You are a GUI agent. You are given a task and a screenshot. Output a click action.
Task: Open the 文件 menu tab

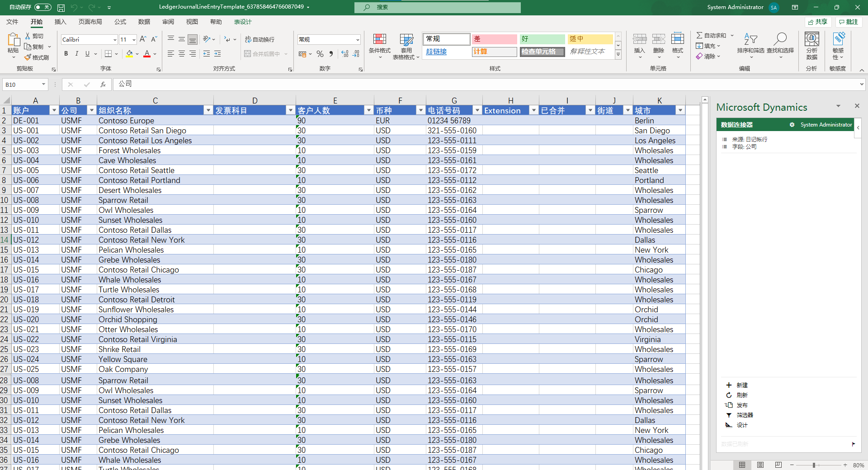[12, 22]
